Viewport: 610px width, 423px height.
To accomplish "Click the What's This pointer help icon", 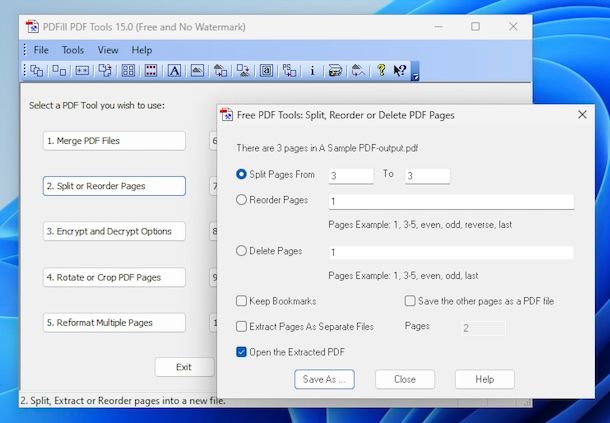I will (x=400, y=70).
